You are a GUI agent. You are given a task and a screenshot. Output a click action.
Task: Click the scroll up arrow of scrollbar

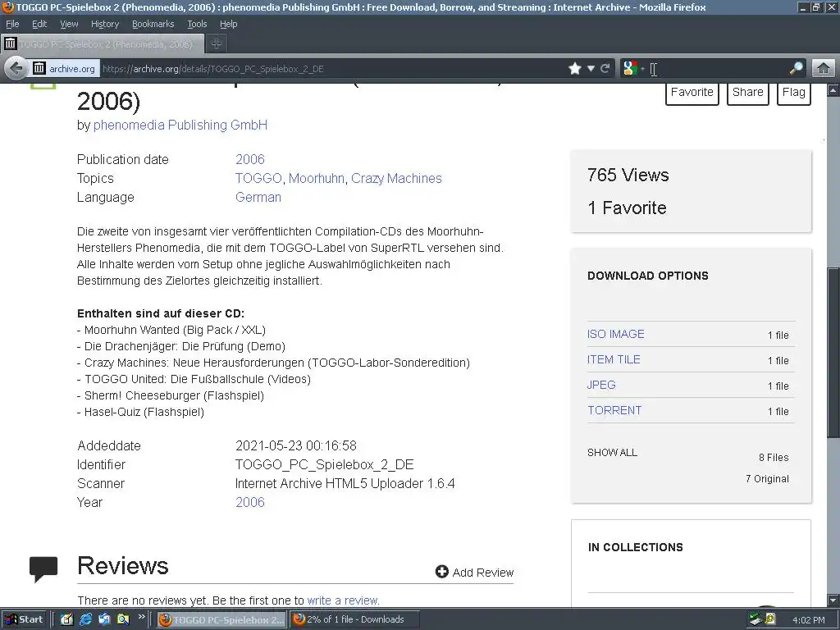tap(833, 90)
